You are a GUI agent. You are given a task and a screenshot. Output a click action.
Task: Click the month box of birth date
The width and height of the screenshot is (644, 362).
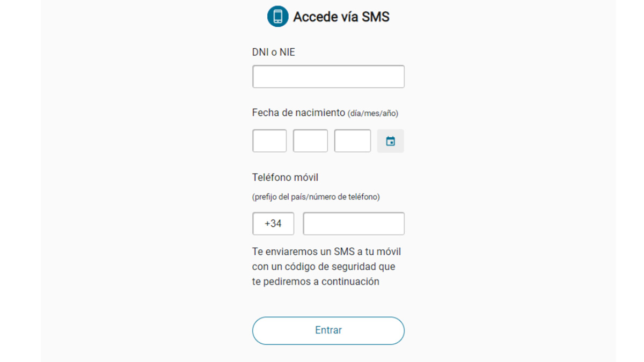click(x=310, y=141)
